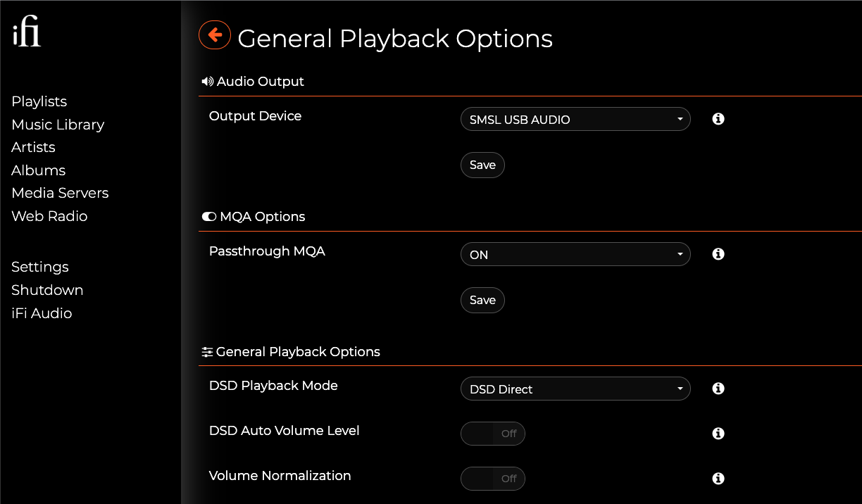Save the Audio Output settings
This screenshot has width=862, height=504.
pos(482,165)
